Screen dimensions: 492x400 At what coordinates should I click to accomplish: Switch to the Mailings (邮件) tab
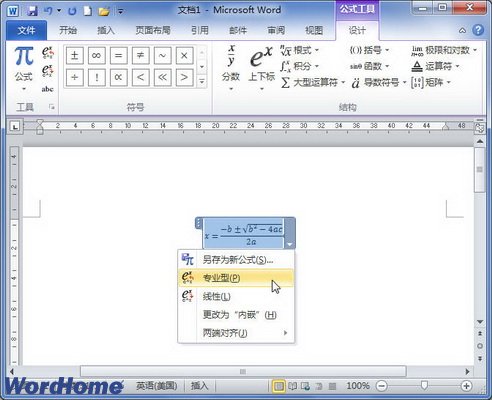(x=238, y=31)
